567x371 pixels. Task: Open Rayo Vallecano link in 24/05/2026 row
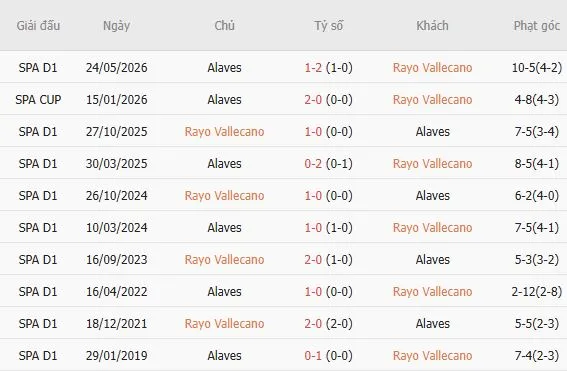coord(432,68)
